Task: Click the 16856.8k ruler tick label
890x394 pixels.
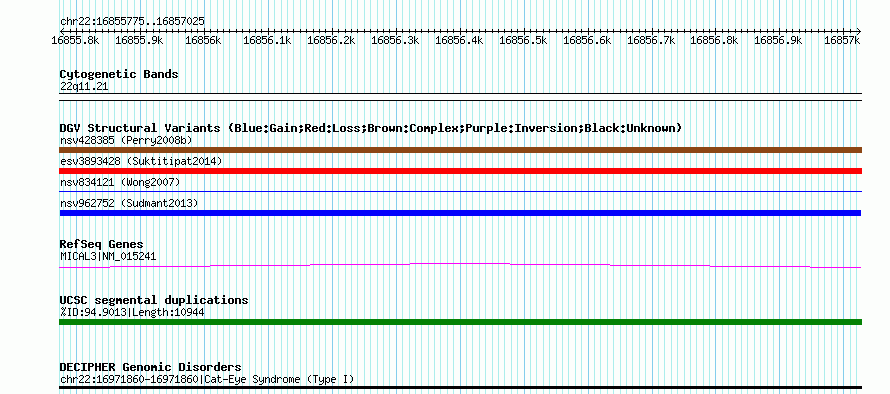Action: [x=715, y=40]
